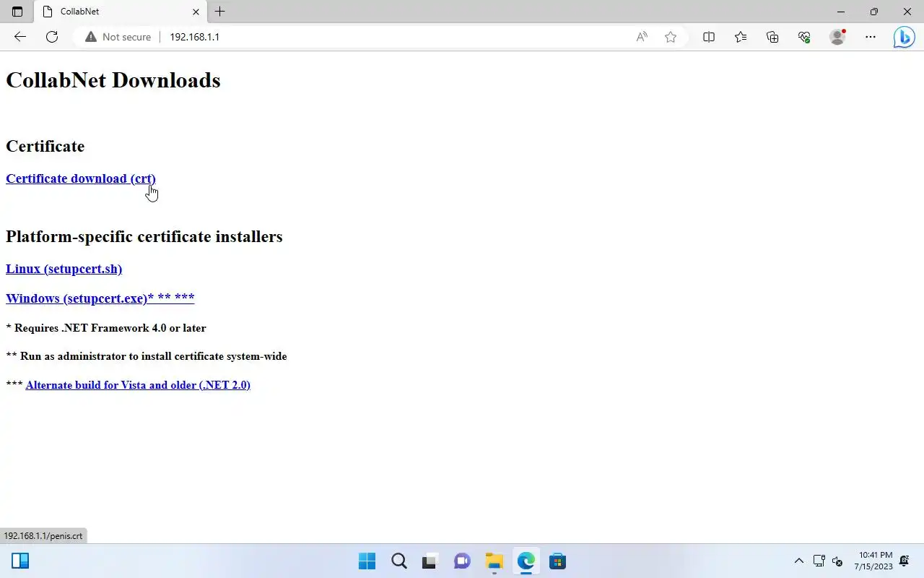Close the CollabNet browser tab
The width and height of the screenshot is (924, 578).
pos(196,12)
